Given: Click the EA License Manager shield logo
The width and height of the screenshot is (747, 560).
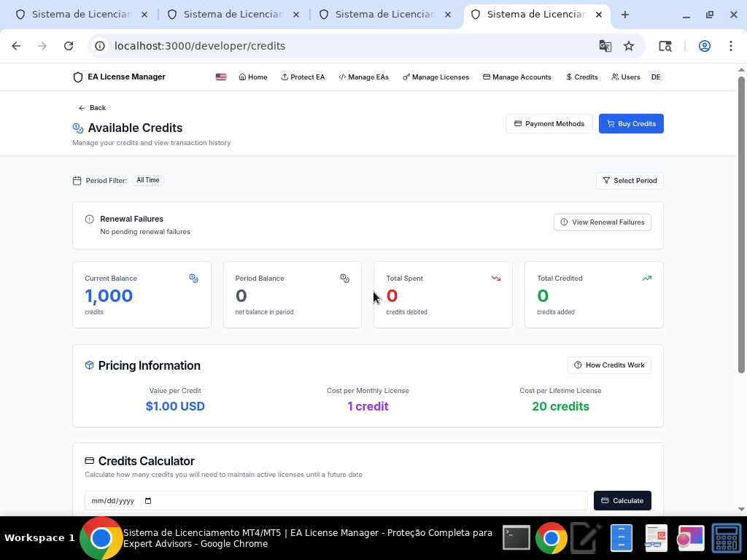Looking at the screenshot, I should coord(78,77).
